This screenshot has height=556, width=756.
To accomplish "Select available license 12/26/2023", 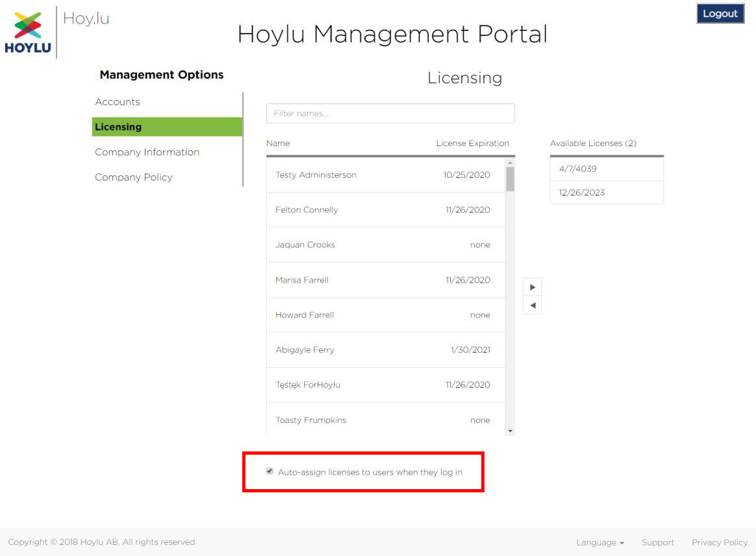I will tap(607, 192).
